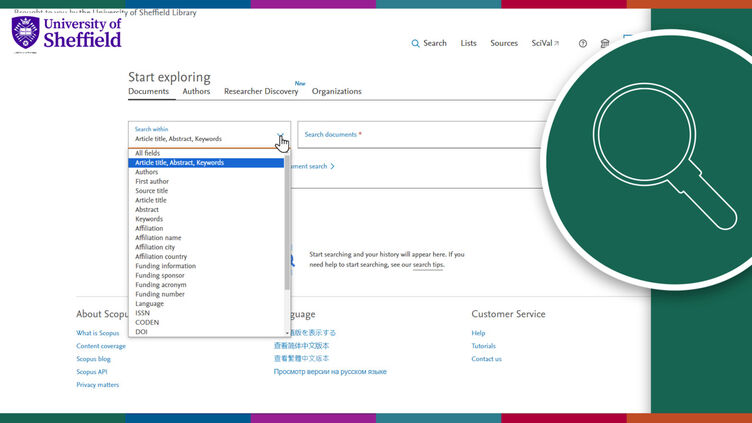This screenshot has height=423, width=752.
Task: Pick 'DOI' from the search within list
Action: [141, 332]
